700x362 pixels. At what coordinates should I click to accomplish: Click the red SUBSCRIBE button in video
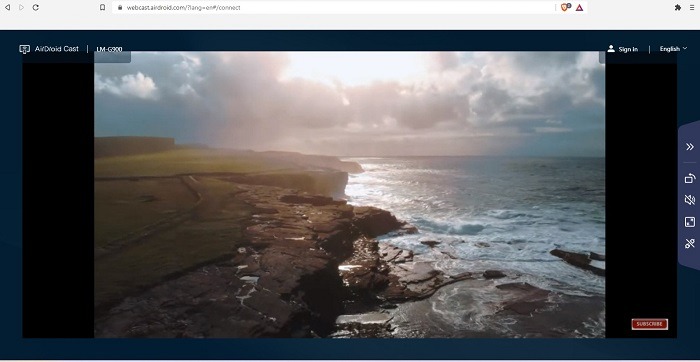tap(650, 324)
